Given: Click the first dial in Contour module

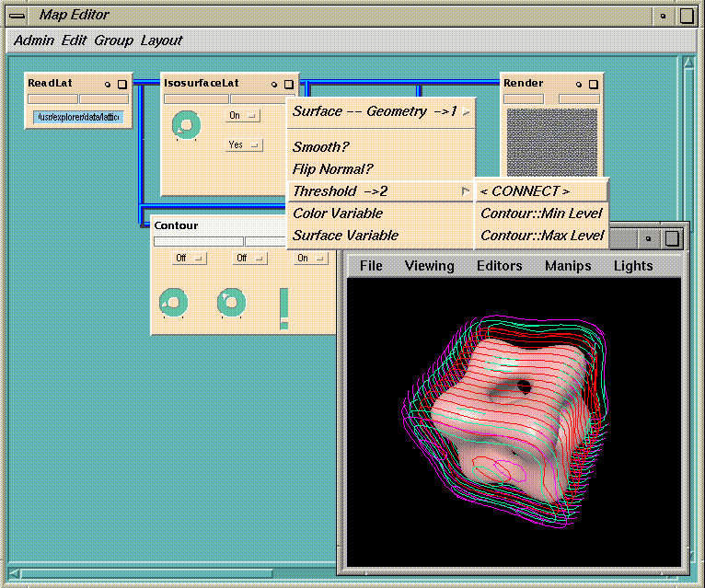Looking at the screenshot, I should pyautogui.click(x=173, y=302).
